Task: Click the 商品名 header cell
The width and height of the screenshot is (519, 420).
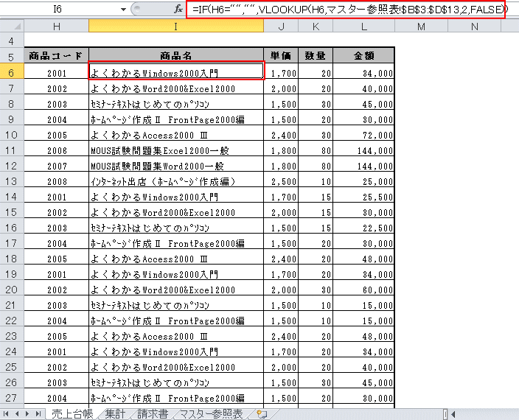Action: coord(175,56)
